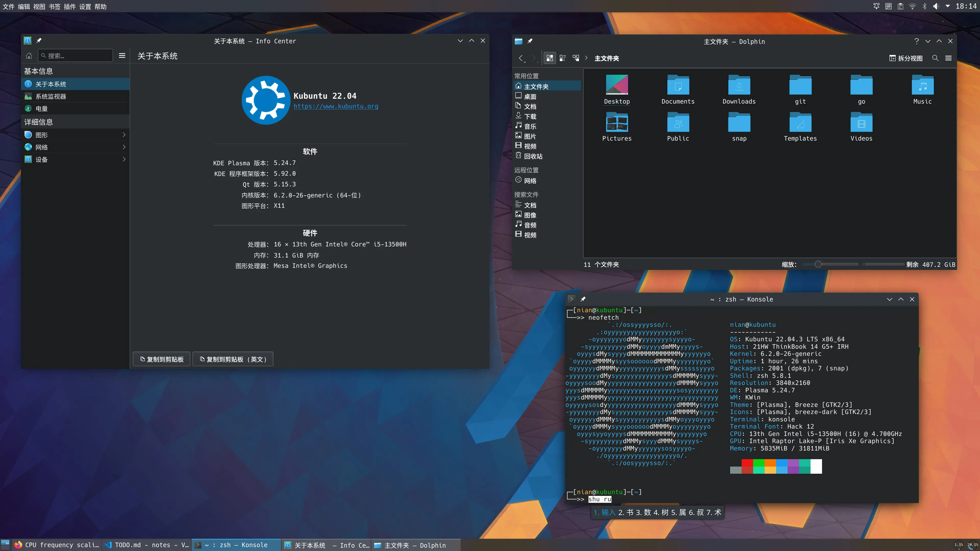Go to Info Center home icon
980x551 pixels.
coord(29,56)
